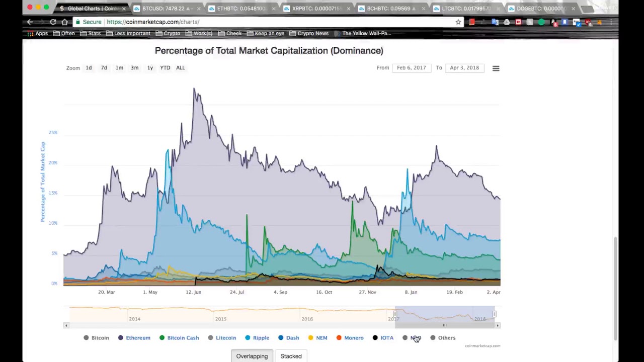Toggle Monero series in the legend
Screen dimensions: 644x362
point(350,338)
